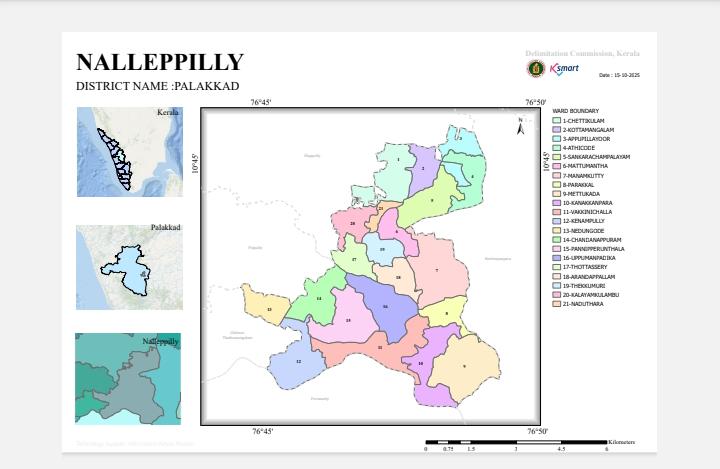Click the NALLEPPILLY map title

click(x=160, y=62)
